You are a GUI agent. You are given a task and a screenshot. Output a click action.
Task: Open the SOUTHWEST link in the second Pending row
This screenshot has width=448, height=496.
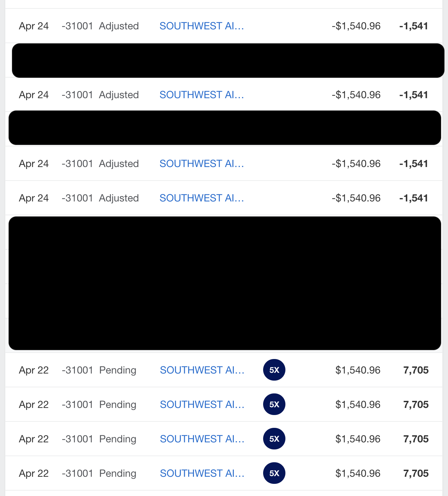pyautogui.click(x=202, y=405)
